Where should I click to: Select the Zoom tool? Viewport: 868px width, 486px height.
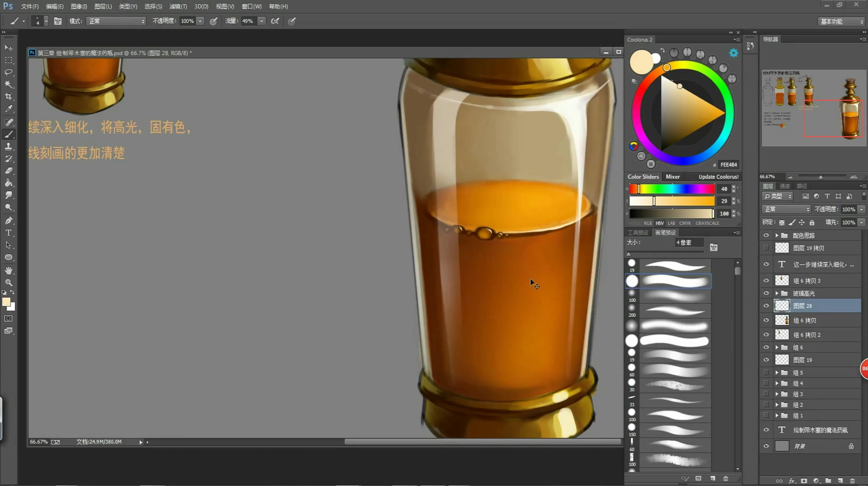8,282
